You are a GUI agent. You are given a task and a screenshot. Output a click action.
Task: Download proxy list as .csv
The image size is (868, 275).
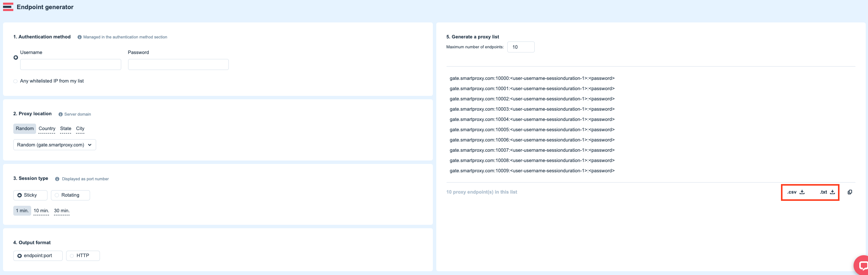(x=796, y=192)
